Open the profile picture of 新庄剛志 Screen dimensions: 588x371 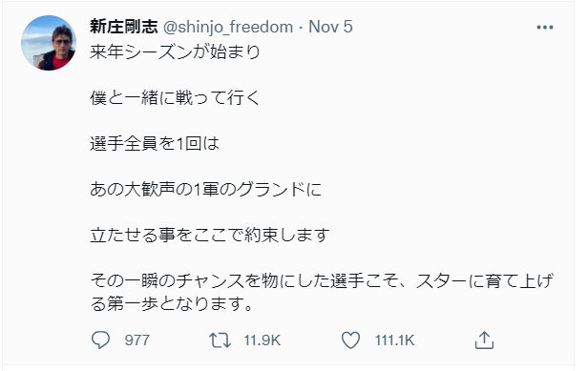pyautogui.click(x=49, y=43)
